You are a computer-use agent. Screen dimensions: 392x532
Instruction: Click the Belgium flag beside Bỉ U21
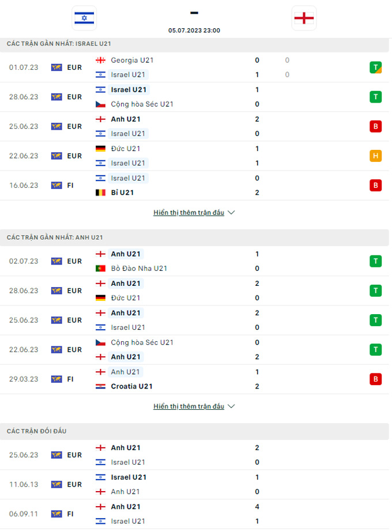tap(100, 193)
